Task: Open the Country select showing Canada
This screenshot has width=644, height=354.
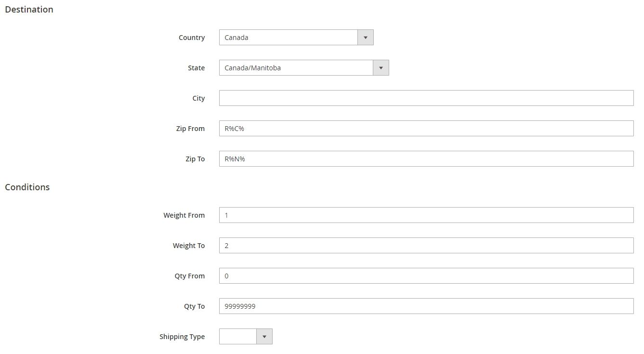Action: click(x=289, y=38)
